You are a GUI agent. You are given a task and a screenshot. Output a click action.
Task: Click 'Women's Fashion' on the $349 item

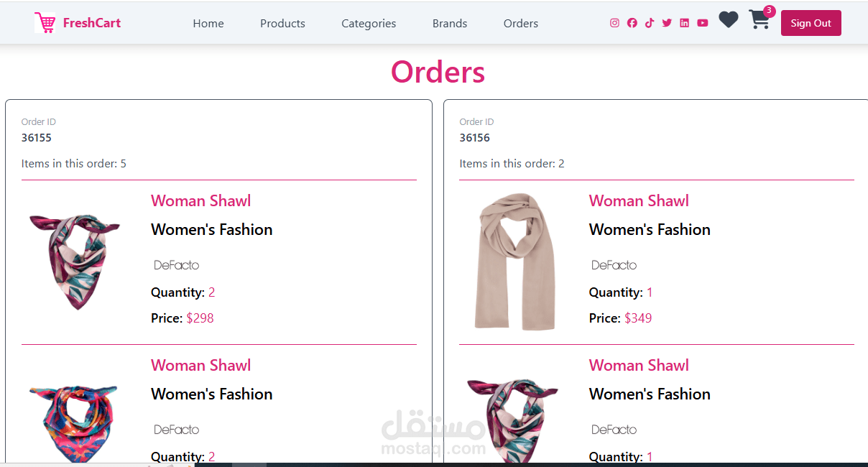pyautogui.click(x=650, y=230)
